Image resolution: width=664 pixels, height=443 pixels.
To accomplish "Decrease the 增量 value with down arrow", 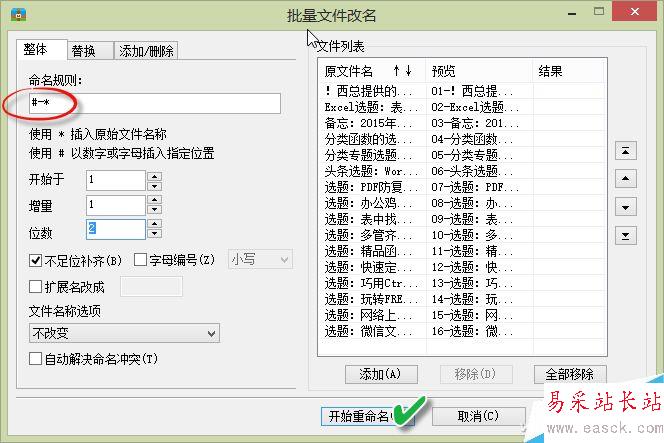I will [x=154, y=210].
